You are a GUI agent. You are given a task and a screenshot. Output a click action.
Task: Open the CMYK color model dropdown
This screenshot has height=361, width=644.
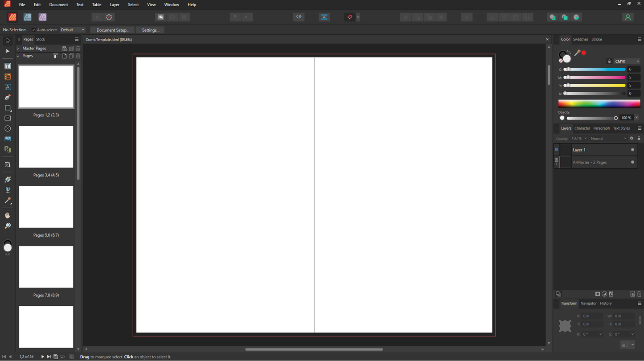tap(627, 62)
